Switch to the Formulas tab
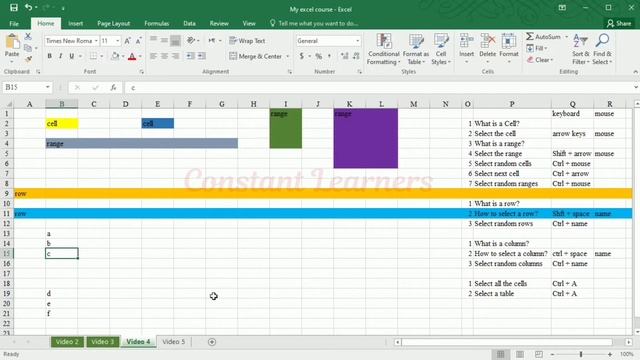 pyautogui.click(x=156, y=23)
